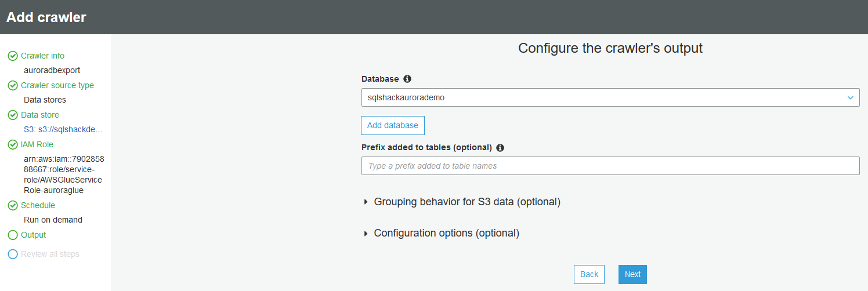Image resolution: width=868 pixels, height=291 pixels.
Task: Click the Review all steps circle icon
Action: 13,254
